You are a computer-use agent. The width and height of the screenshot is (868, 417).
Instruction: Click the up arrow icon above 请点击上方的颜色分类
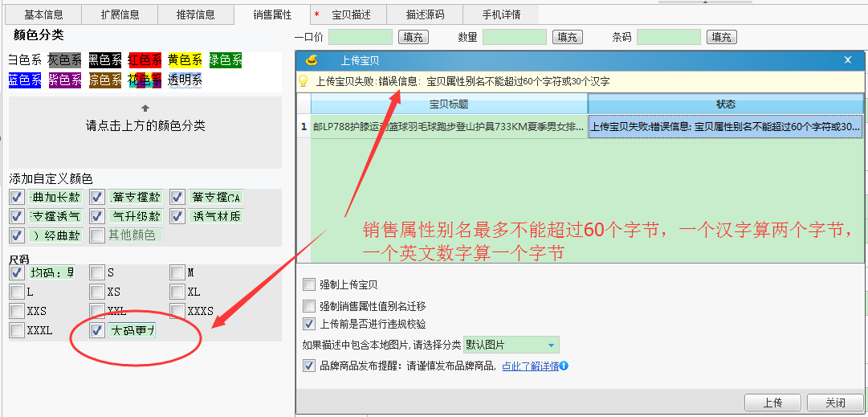pos(145,108)
